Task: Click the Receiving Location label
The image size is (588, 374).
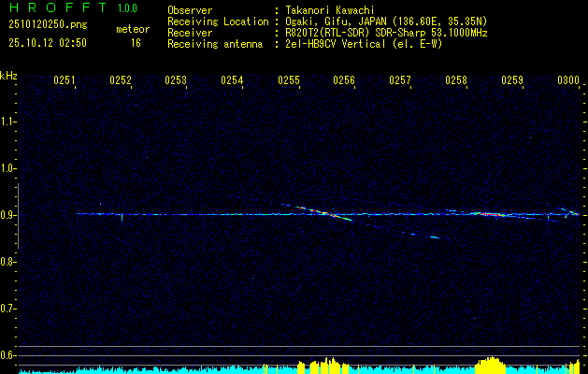Action: click(x=218, y=22)
